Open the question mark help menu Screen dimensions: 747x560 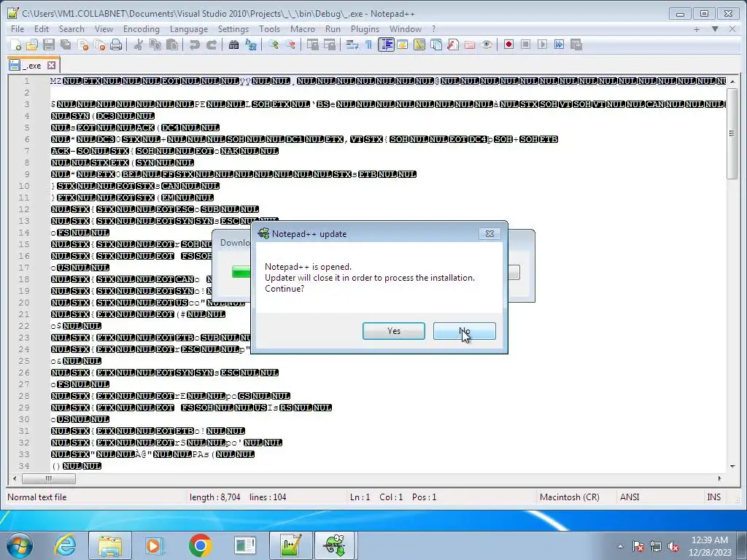(x=433, y=29)
